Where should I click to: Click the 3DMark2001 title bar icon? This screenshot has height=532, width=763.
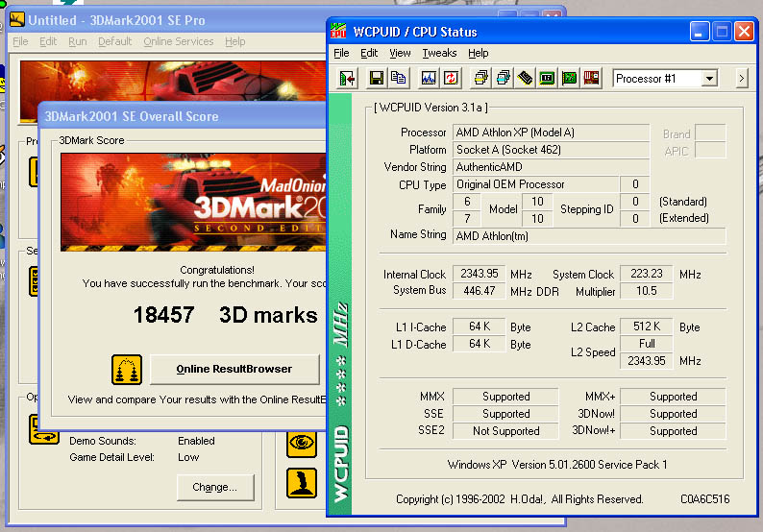pos(17,20)
